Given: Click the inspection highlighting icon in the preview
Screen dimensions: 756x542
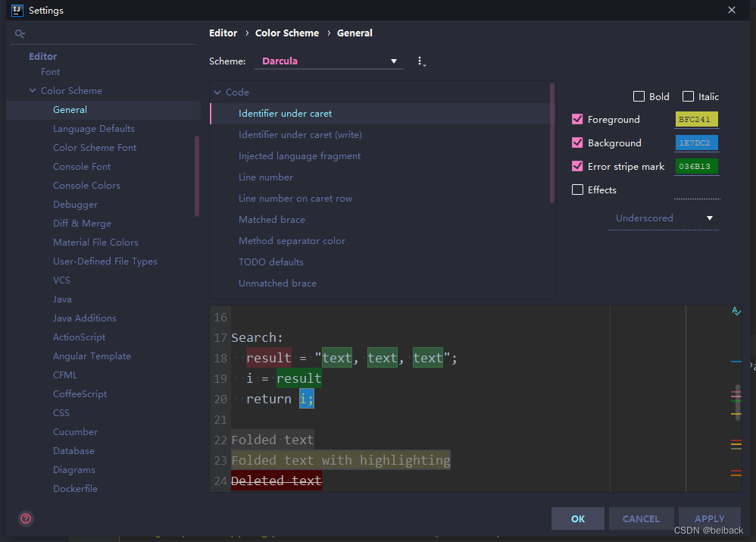Looking at the screenshot, I should (x=736, y=312).
